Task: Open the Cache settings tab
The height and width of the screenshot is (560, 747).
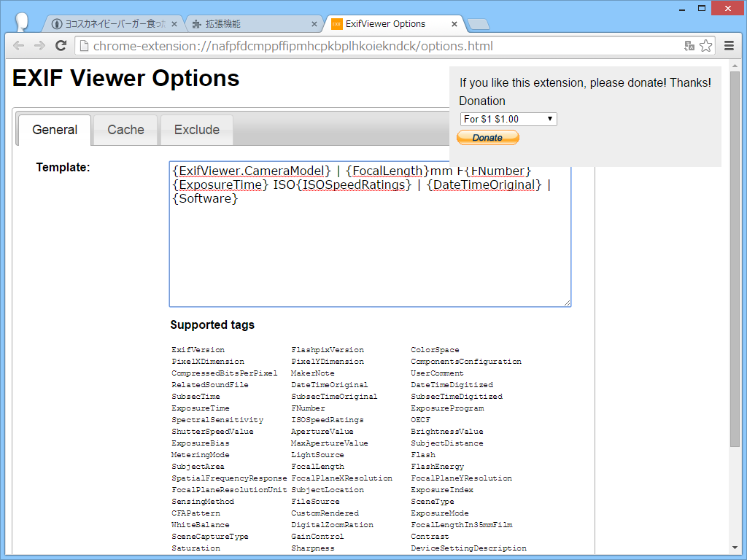Action: [x=125, y=130]
